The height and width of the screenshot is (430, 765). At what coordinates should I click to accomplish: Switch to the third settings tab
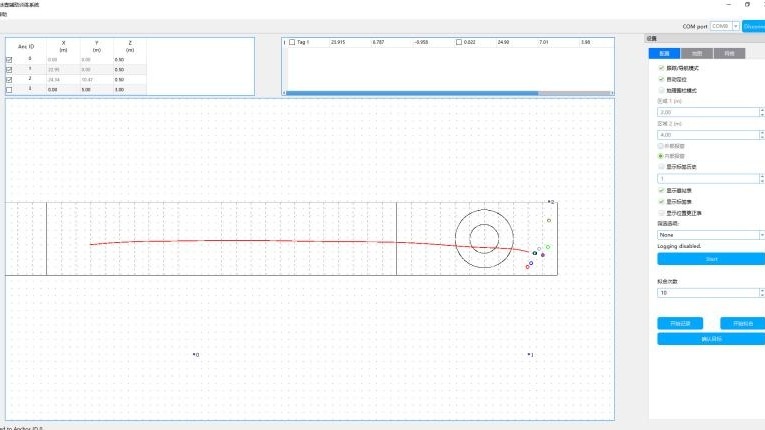point(729,52)
